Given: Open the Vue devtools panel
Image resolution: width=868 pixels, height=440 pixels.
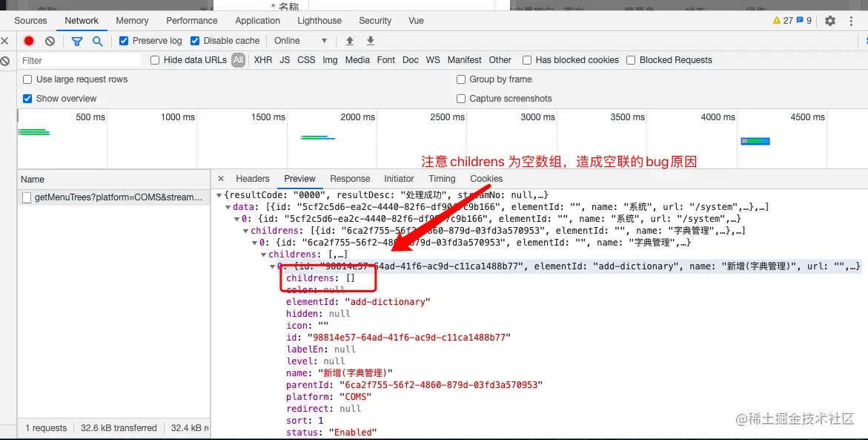Looking at the screenshot, I should [x=416, y=21].
